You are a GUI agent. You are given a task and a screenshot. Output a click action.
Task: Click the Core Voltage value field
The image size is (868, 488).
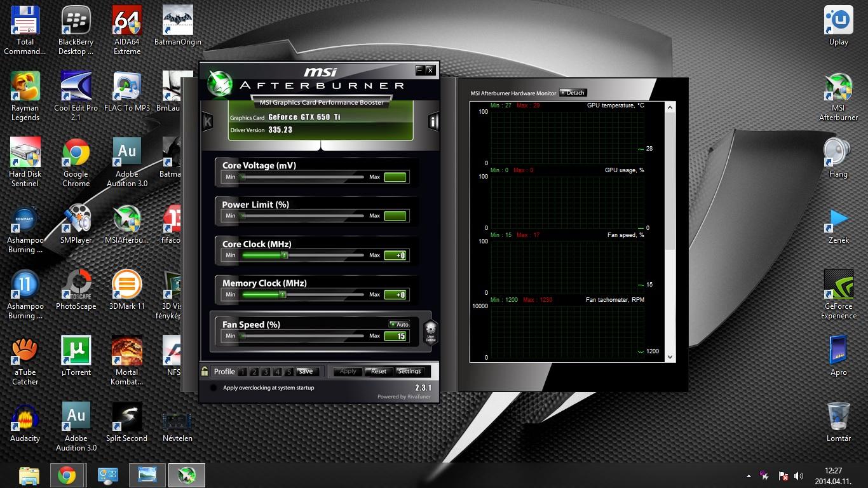[x=395, y=177]
